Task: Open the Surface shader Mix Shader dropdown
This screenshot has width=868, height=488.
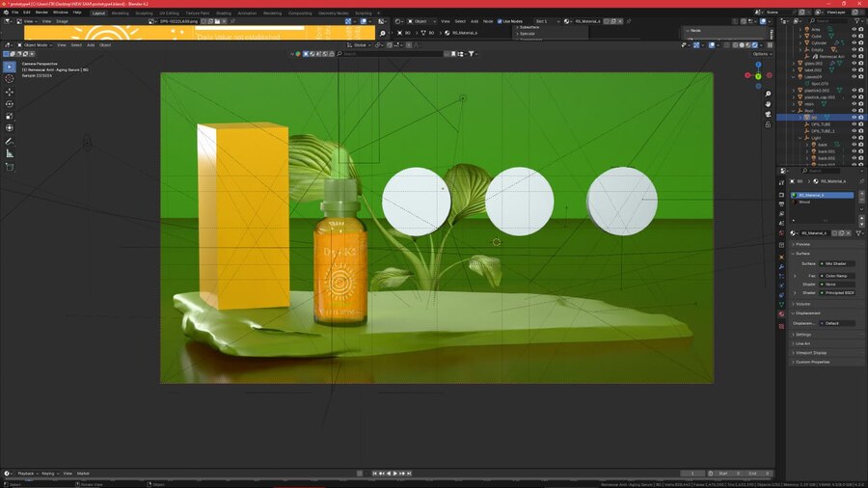Action: coord(837,263)
